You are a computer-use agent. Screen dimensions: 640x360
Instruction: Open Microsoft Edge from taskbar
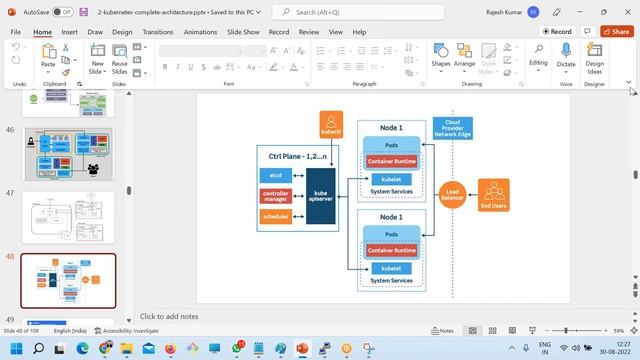(82, 349)
